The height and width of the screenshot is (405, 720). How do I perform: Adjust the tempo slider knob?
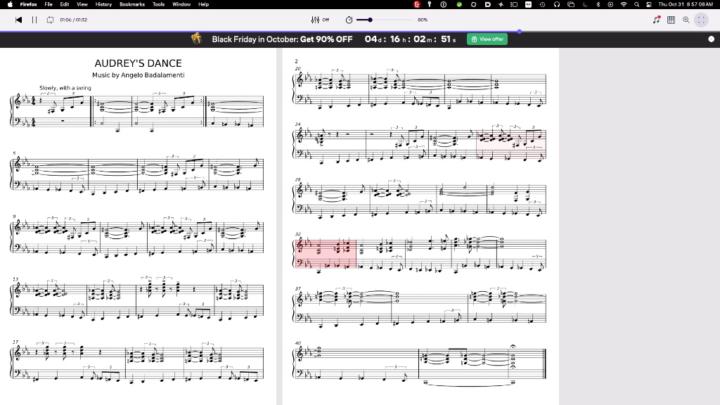(x=370, y=20)
